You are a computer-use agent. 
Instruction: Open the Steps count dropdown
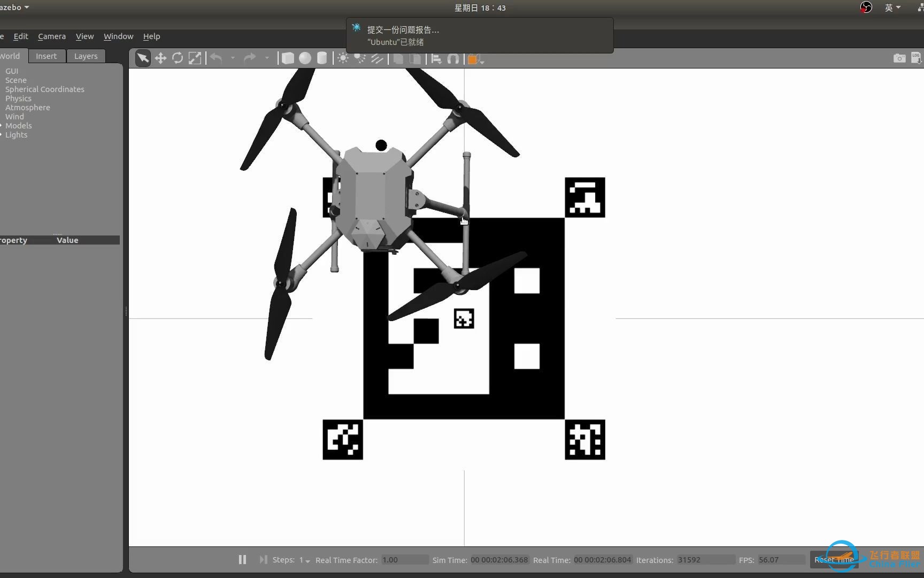[304, 560]
